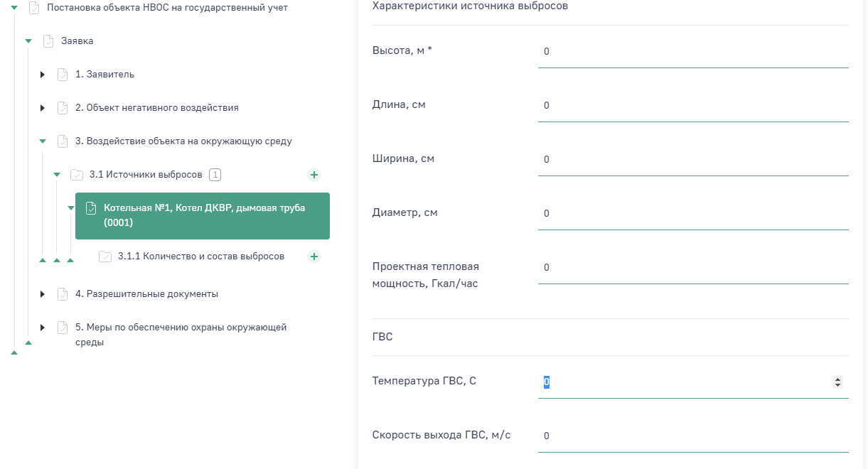Focus the Диаметр, см input field

coord(692,214)
